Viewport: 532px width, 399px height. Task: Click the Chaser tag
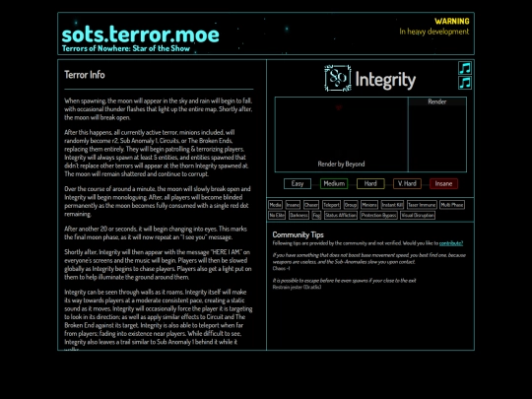coord(311,205)
